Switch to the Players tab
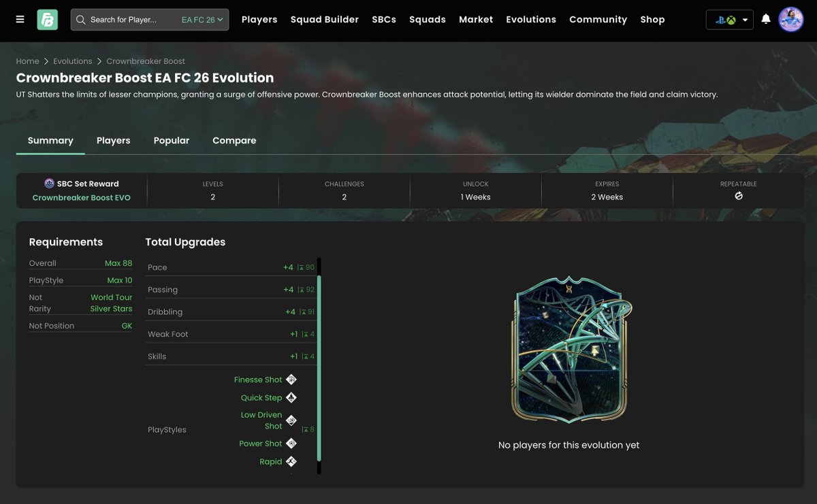This screenshot has height=504, width=817. click(x=114, y=141)
